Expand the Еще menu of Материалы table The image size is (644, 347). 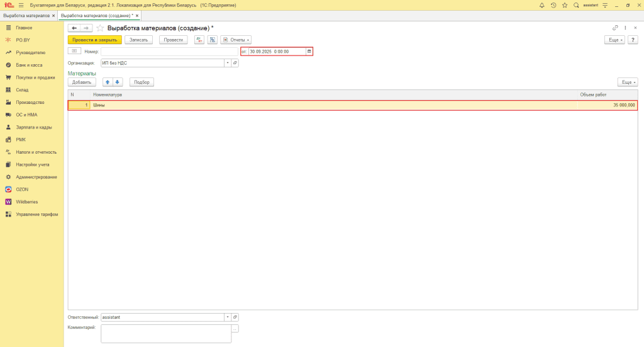pyautogui.click(x=628, y=82)
